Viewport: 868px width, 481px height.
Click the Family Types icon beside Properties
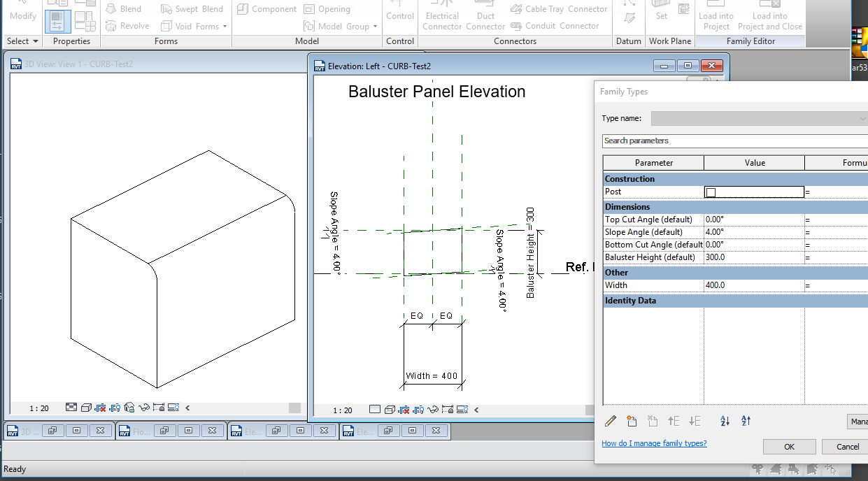[x=85, y=21]
